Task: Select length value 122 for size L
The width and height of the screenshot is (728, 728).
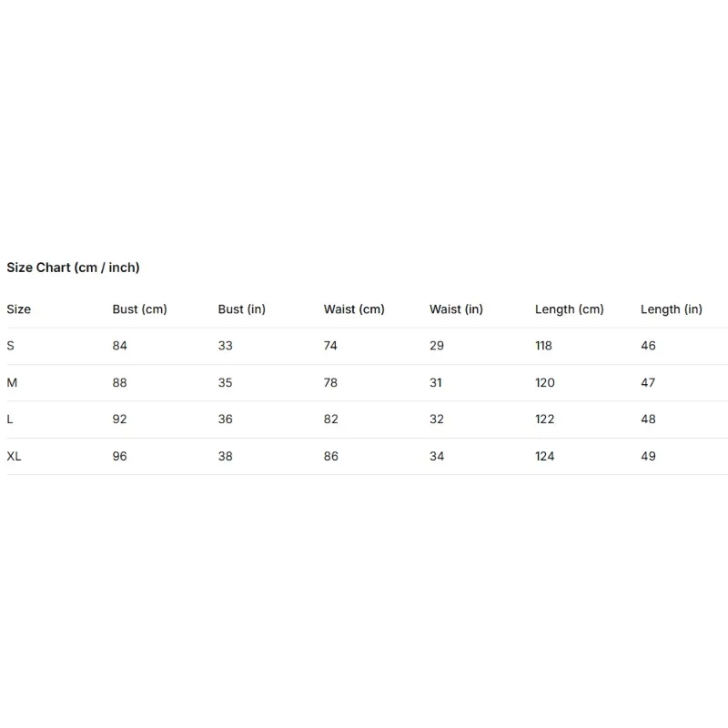Action: (544, 420)
